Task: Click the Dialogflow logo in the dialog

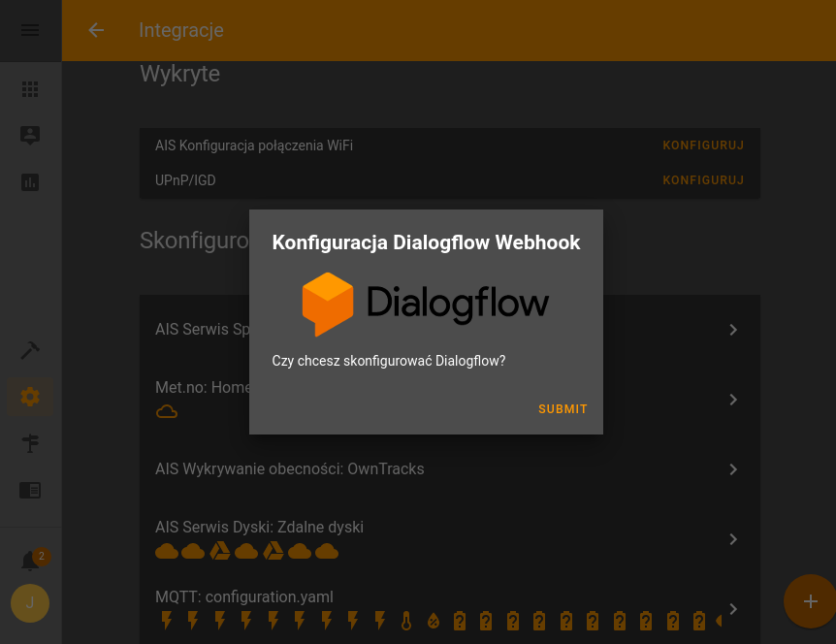Action: [x=426, y=304]
